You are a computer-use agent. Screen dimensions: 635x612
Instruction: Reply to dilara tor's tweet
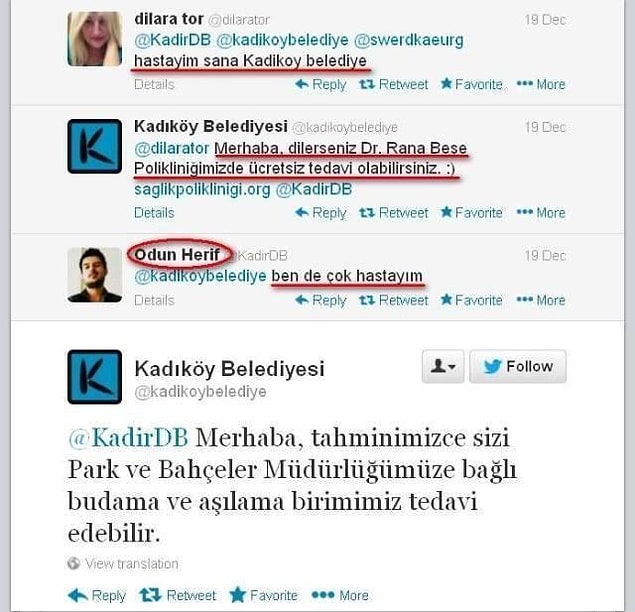click(x=321, y=84)
